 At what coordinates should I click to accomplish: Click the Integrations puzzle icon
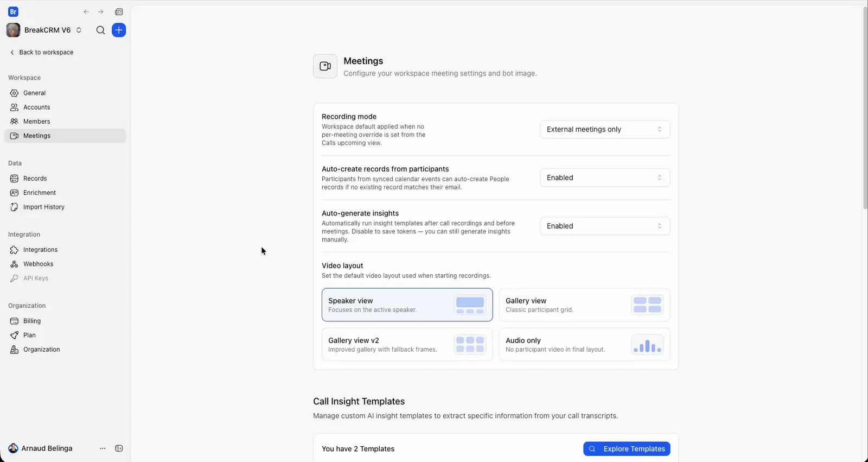tap(14, 250)
